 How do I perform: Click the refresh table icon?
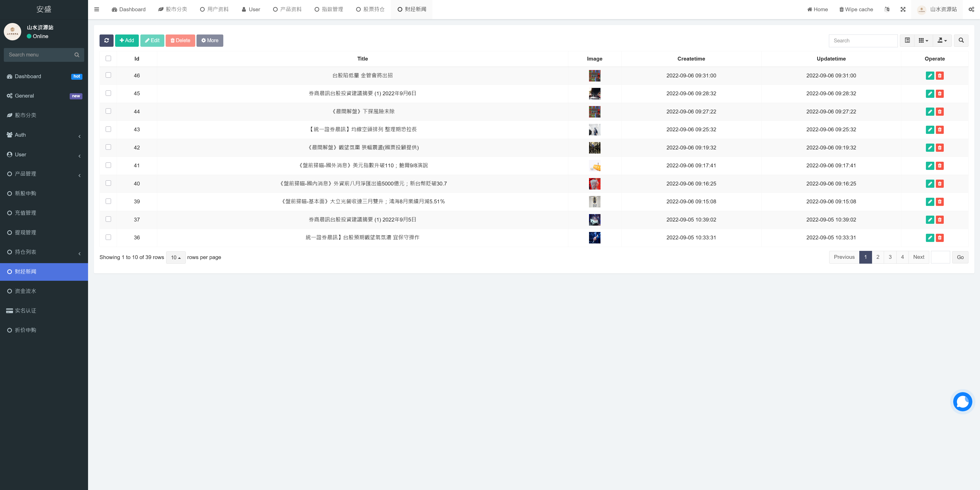[x=106, y=40]
